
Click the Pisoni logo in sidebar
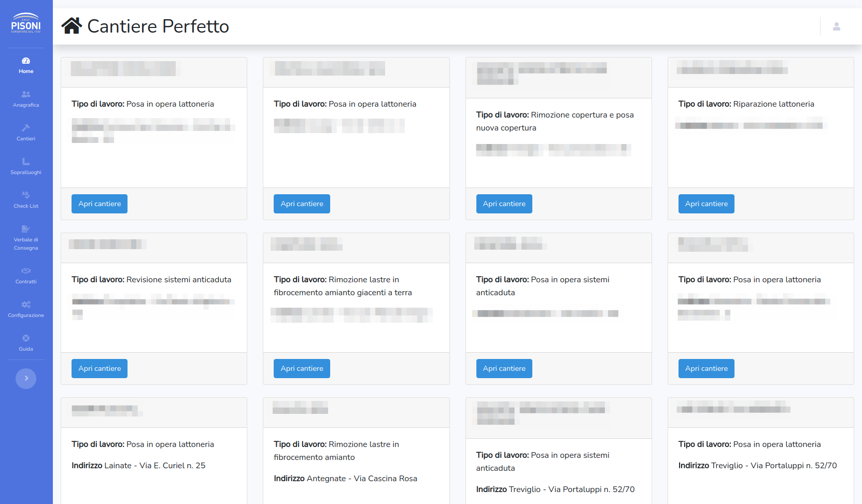point(26,23)
